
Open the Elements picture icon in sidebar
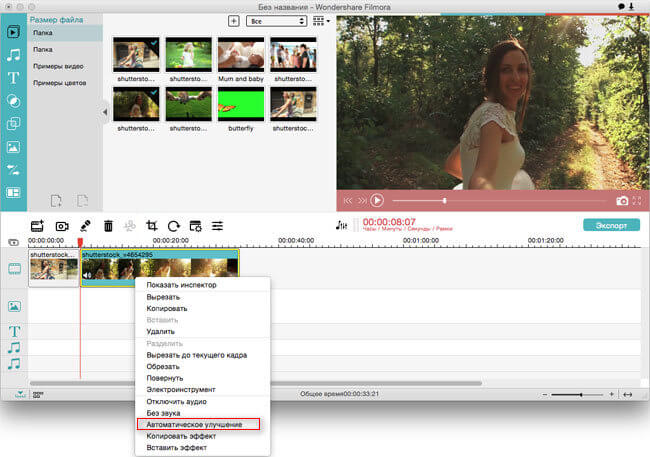tap(13, 147)
